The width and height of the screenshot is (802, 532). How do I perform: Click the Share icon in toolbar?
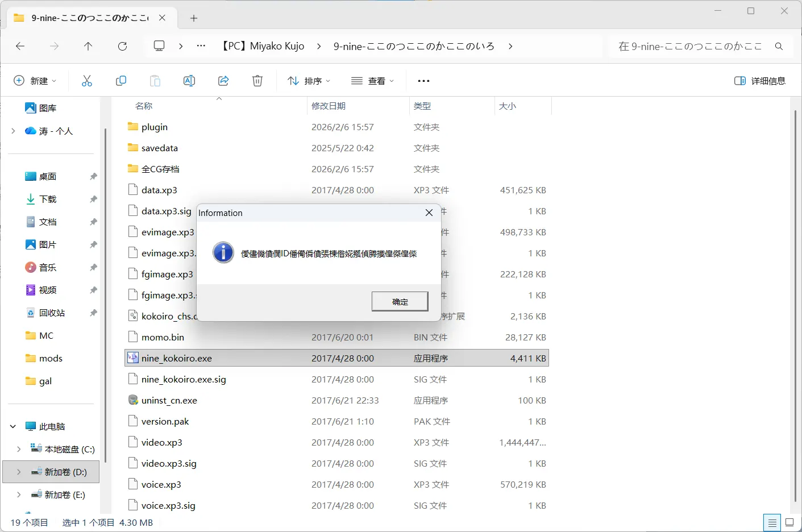coord(223,81)
